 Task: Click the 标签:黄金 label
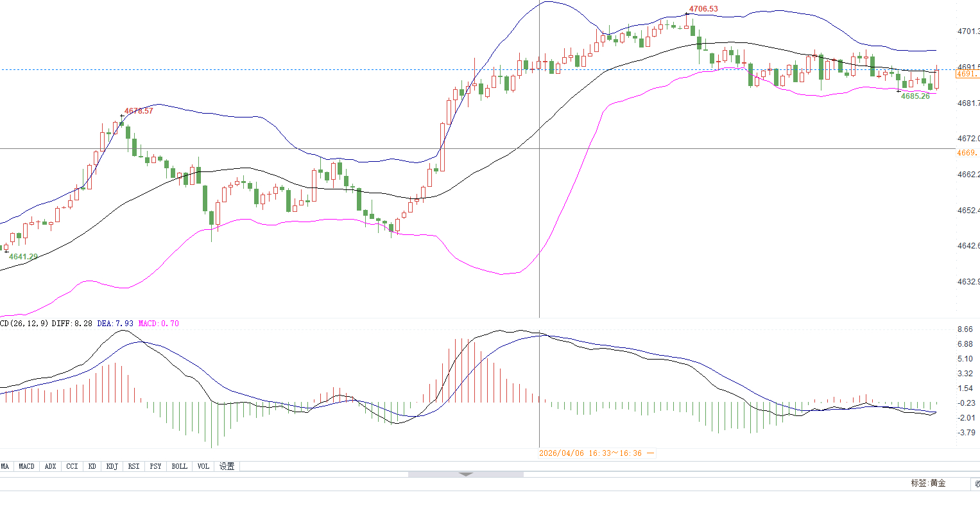point(928,483)
